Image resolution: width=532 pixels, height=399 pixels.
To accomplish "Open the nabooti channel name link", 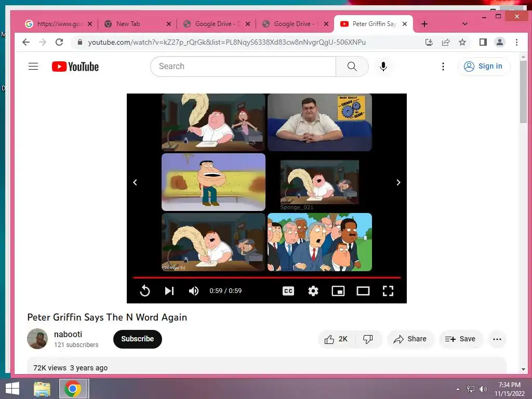I will point(68,334).
